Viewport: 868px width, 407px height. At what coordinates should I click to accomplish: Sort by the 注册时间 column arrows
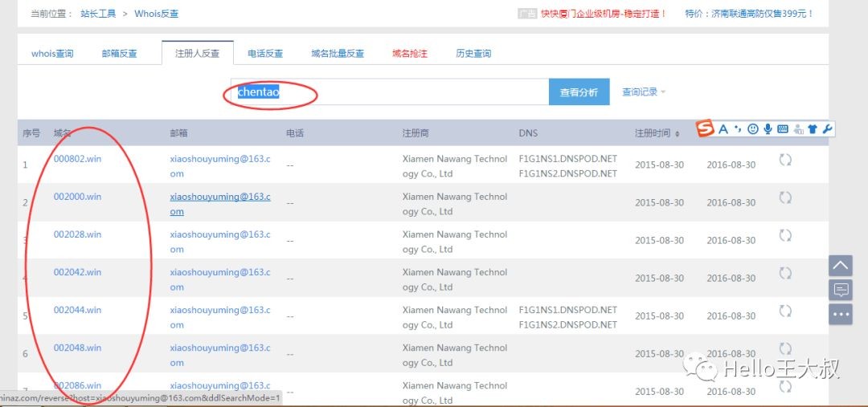[x=677, y=133]
